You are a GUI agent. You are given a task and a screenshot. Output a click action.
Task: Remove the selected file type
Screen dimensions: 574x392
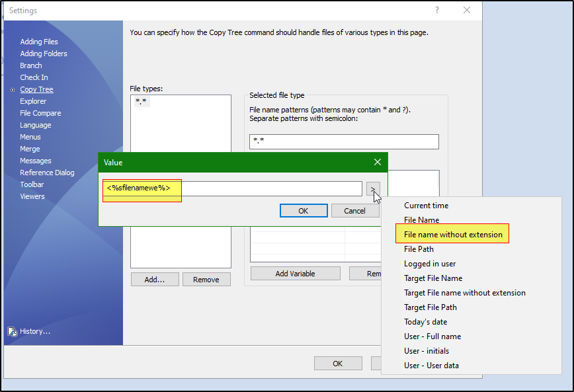[x=206, y=280]
